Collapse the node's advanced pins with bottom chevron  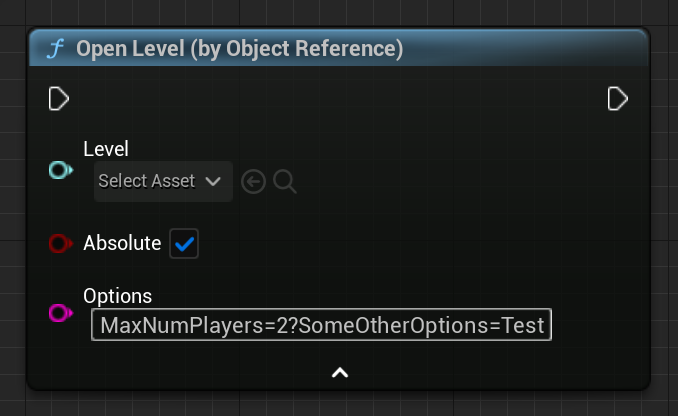(340, 372)
